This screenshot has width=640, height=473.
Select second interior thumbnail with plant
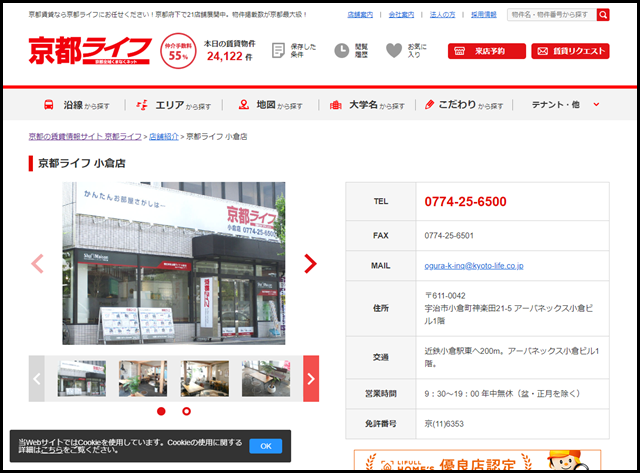[x=143, y=378]
